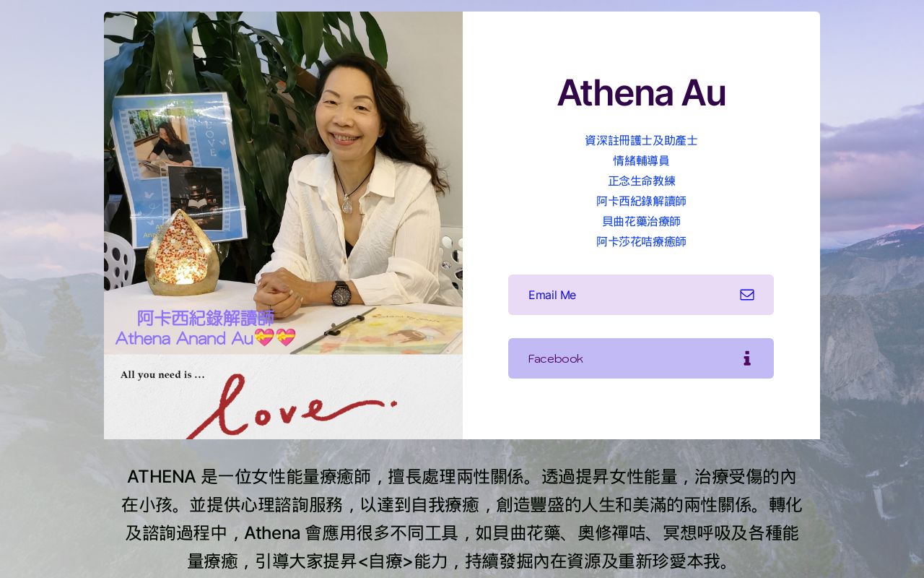Click the 情緒輔導員 title line

(641, 160)
